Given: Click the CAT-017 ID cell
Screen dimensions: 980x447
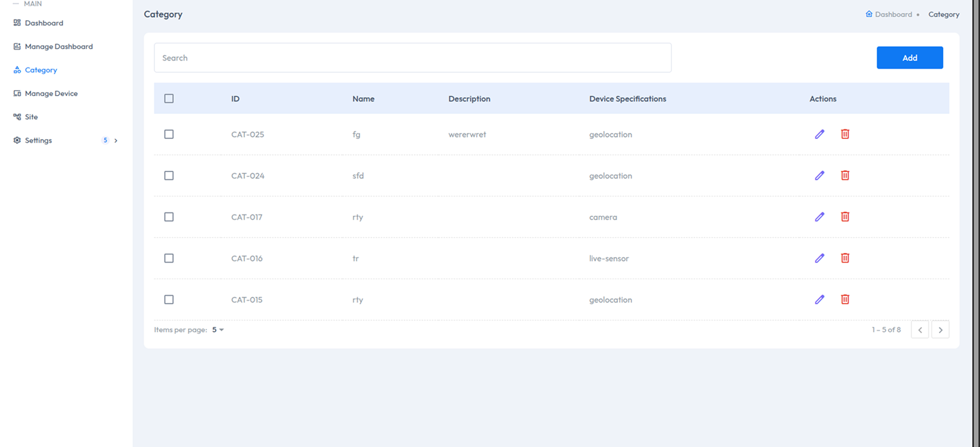Looking at the screenshot, I should (x=247, y=217).
